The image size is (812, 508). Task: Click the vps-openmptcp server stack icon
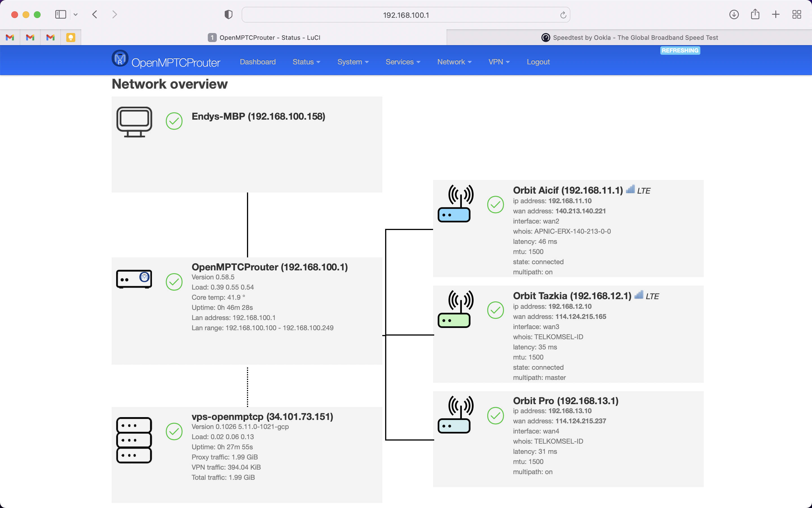134,440
